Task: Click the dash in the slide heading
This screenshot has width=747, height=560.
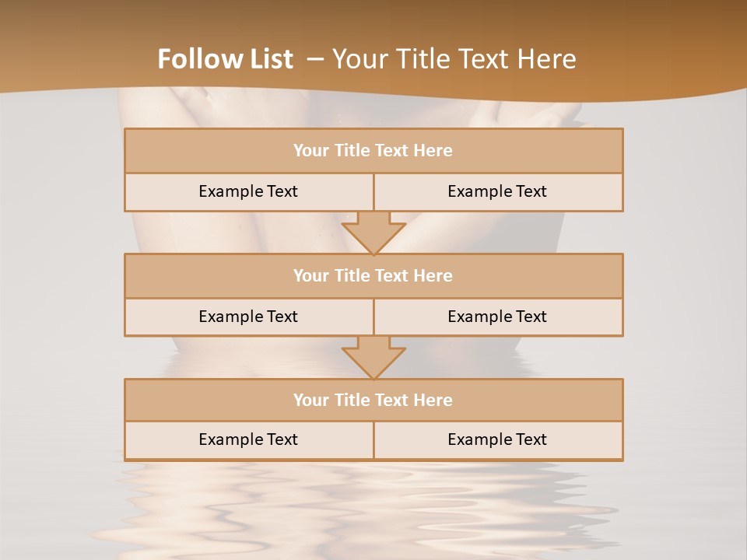Action: 315,59
